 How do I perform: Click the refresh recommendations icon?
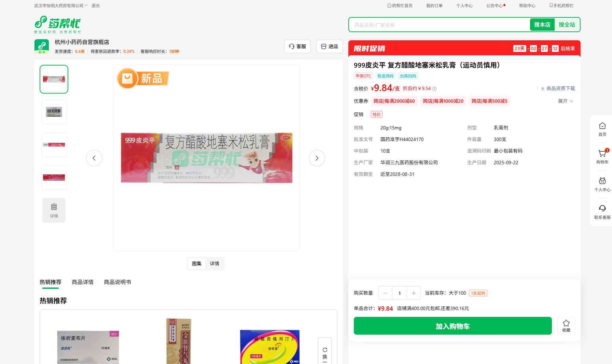(325, 350)
